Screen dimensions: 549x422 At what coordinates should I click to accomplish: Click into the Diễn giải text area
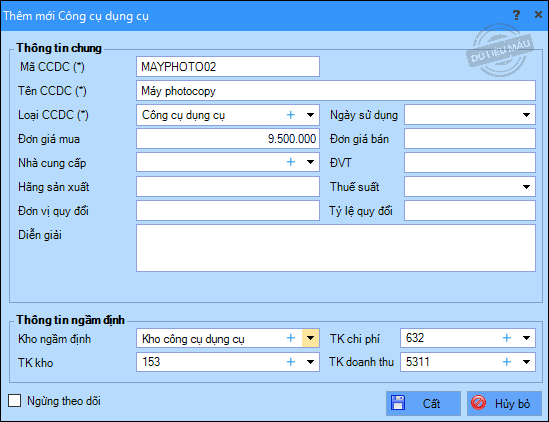[336, 248]
